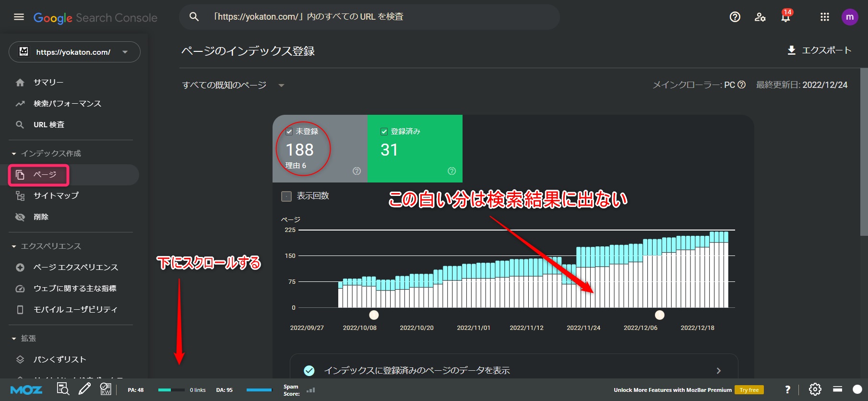Open the Google apps grid

pos(824,17)
